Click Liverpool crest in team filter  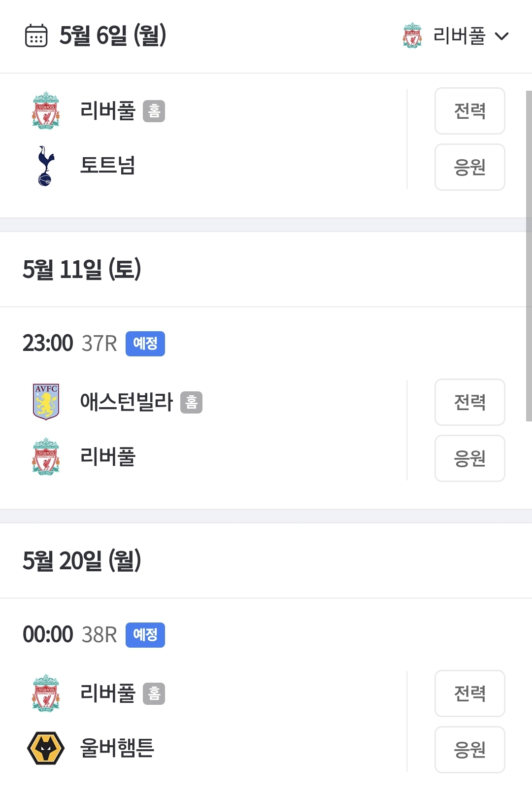(412, 35)
